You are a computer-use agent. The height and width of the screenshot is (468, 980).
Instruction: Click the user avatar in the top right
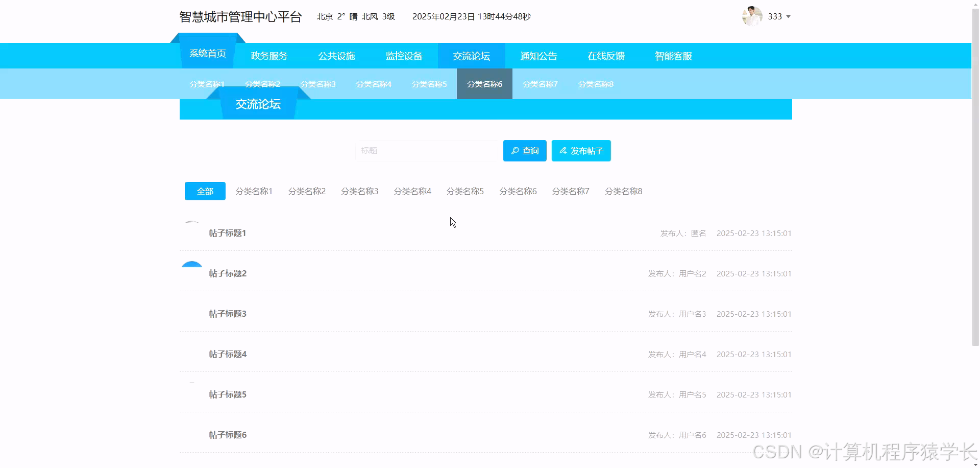point(751,16)
